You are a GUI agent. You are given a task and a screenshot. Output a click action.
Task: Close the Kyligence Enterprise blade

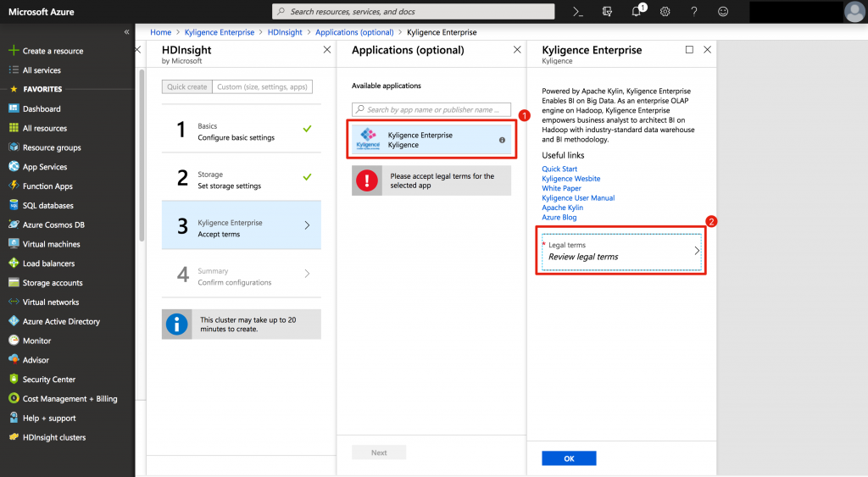[708, 50]
